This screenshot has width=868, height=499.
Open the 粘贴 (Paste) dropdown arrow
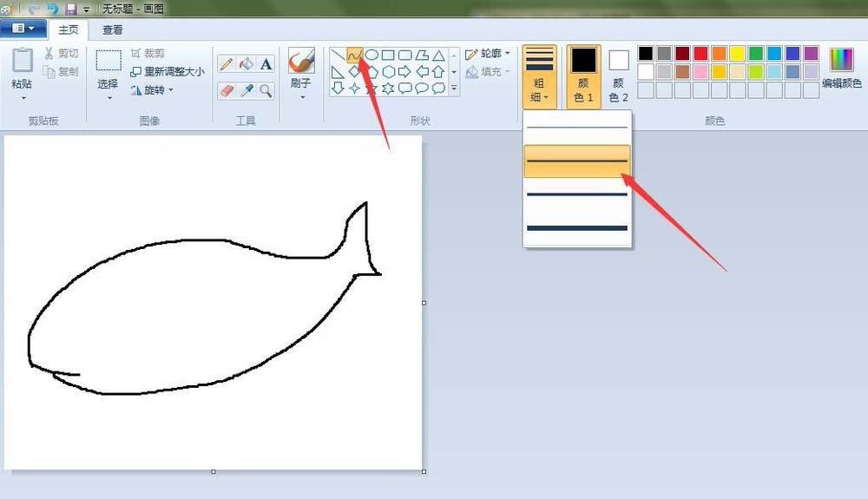[23, 98]
